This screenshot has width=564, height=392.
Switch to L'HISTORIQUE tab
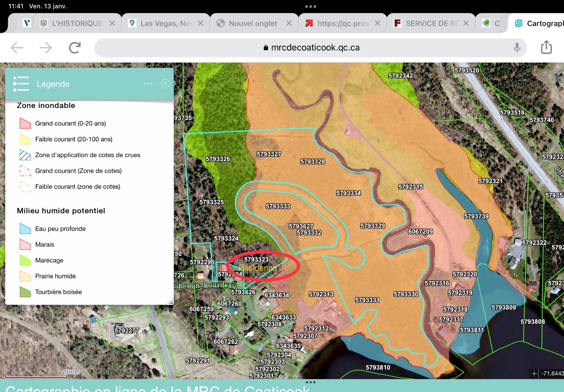pos(77,23)
